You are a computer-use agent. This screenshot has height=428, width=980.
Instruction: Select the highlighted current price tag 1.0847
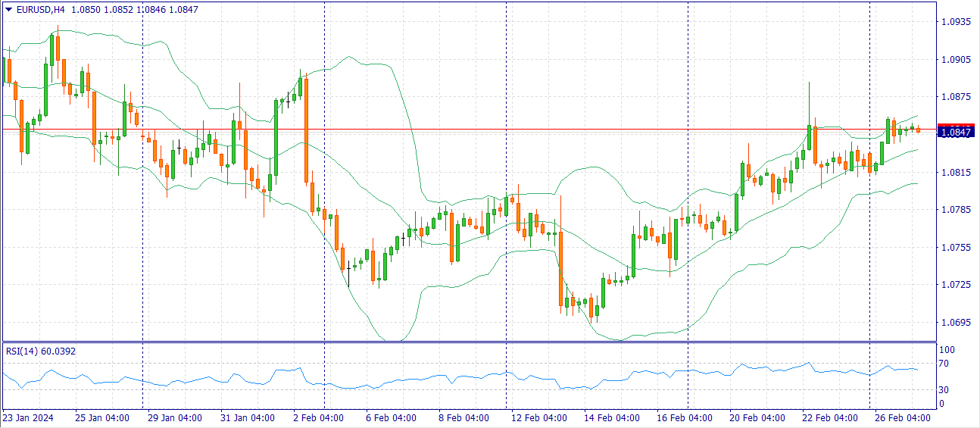956,132
